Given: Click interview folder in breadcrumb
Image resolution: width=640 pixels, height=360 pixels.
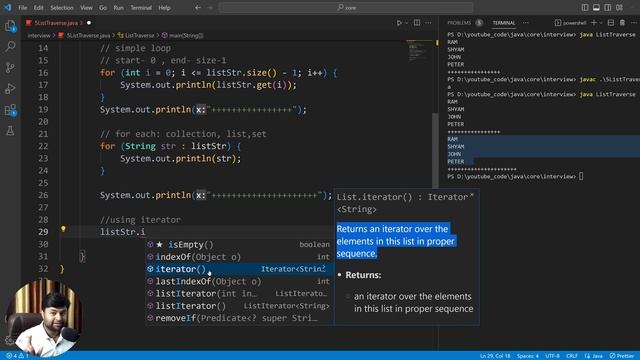Looking at the screenshot, I should click(x=39, y=36).
